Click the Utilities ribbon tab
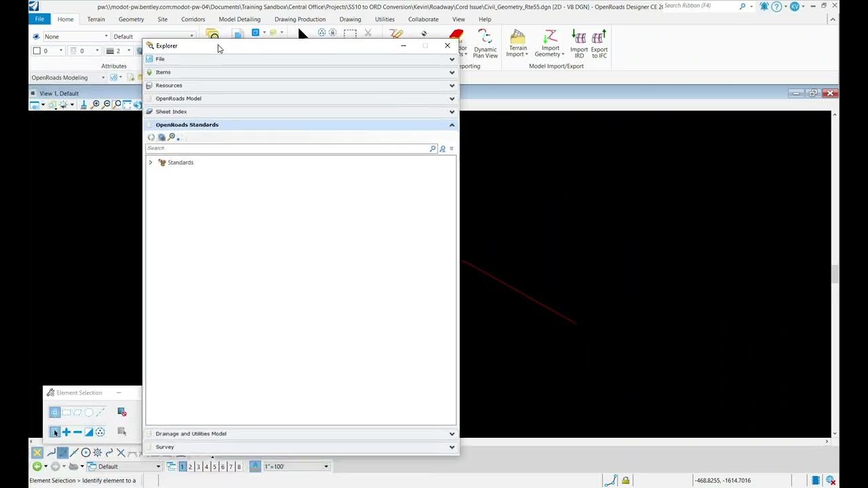 pyautogui.click(x=384, y=19)
